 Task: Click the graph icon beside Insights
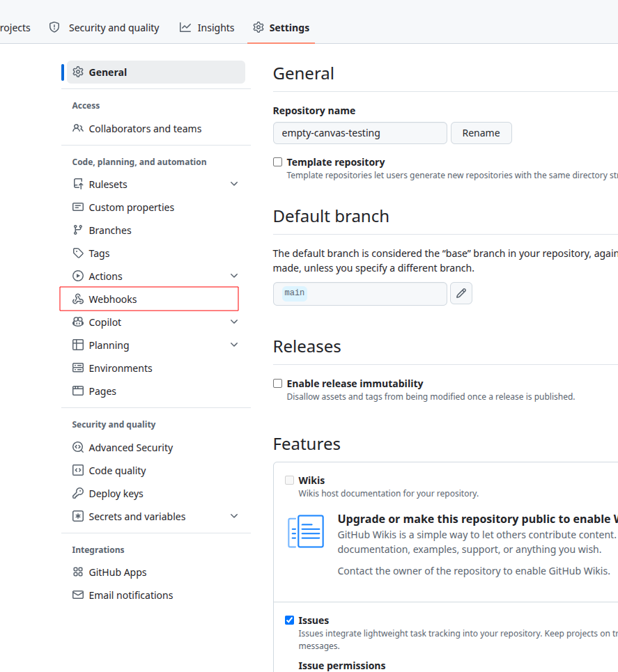pyautogui.click(x=185, y=27)
